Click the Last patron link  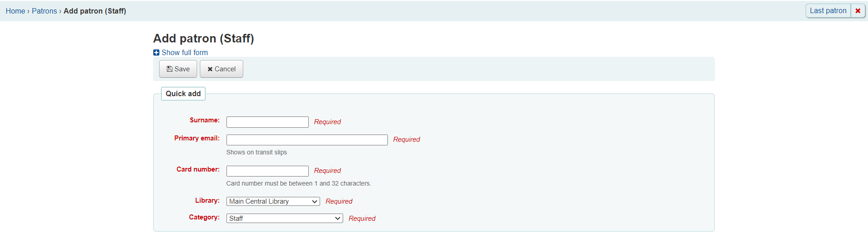(828, 11)
